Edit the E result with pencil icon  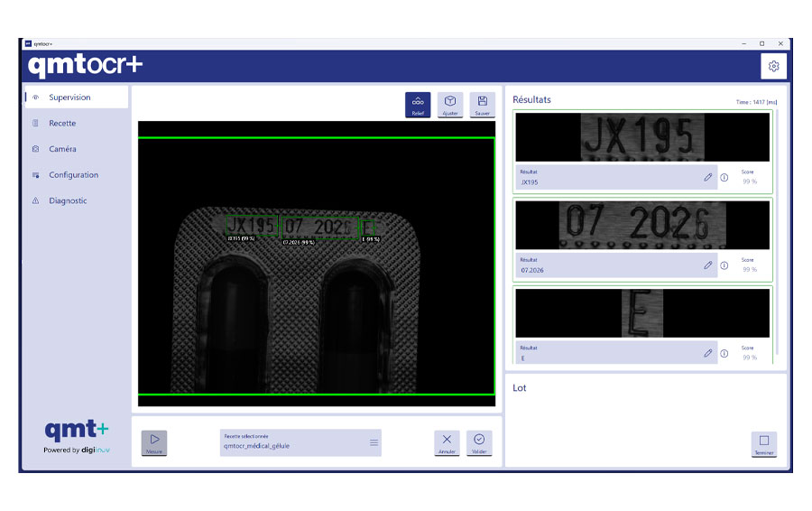pos(708,353)
